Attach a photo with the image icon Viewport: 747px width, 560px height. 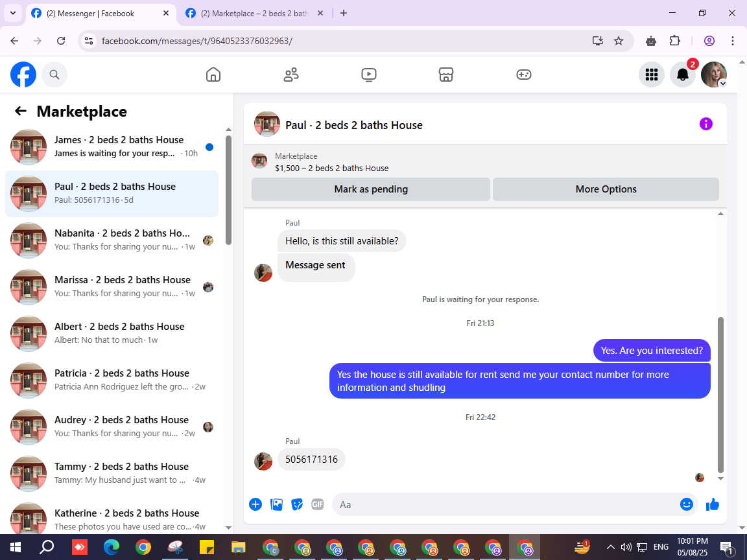point(276,504)
